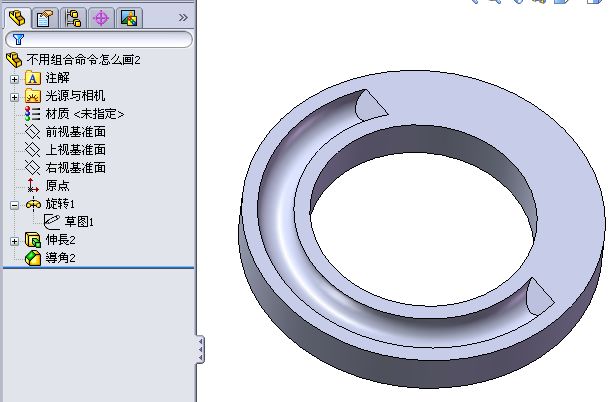Expand the 伸長2 feature node

15,241
